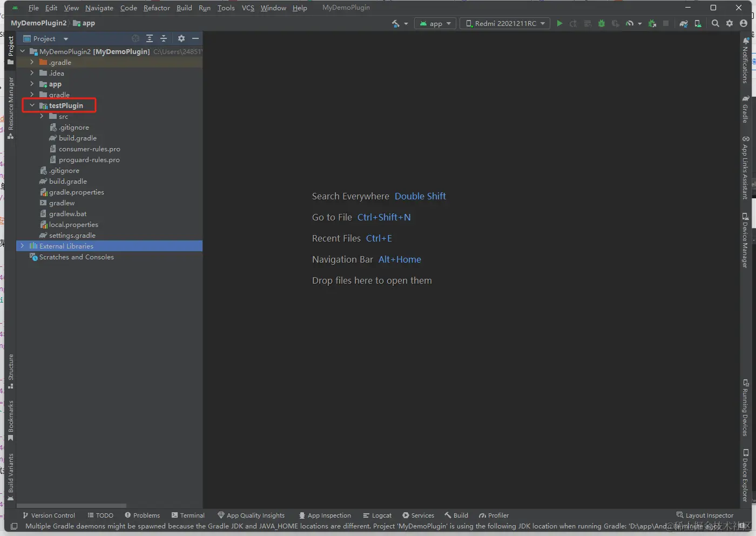This screenshot has height=536, width=756.
Task: Open the Refactor menu
Action: [x=157, y=8]
